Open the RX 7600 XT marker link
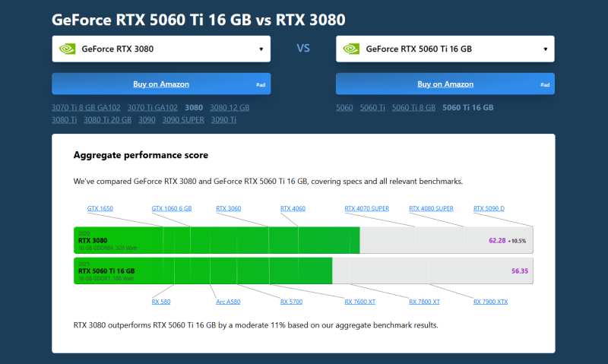The height and width of the screenshot is (364, 608). pos(359,302)
